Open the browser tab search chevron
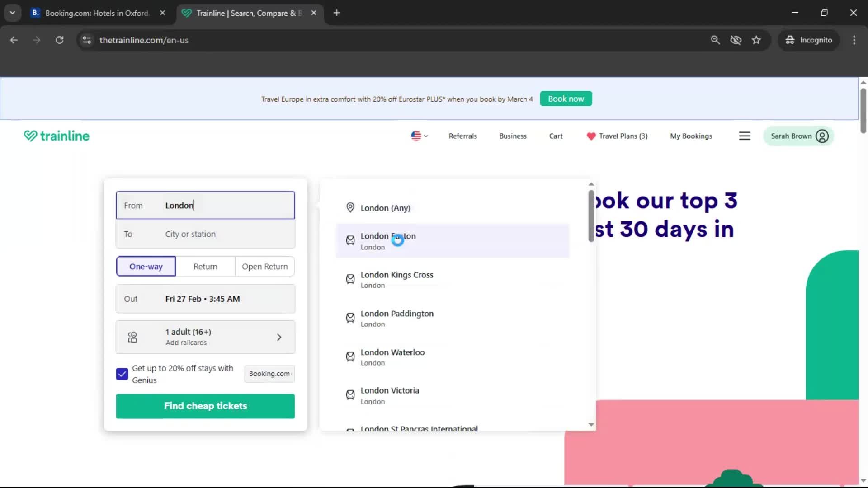 [12, 13]
